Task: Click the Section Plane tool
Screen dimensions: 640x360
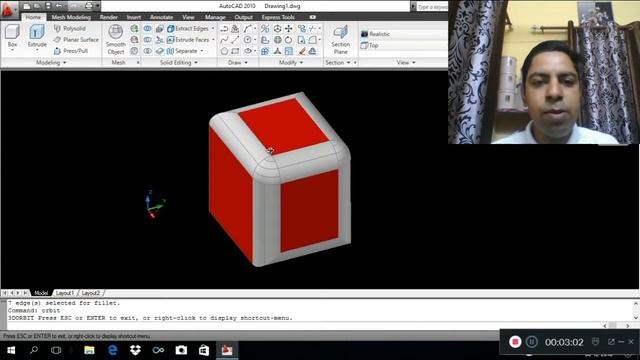Action: [340, 40]
